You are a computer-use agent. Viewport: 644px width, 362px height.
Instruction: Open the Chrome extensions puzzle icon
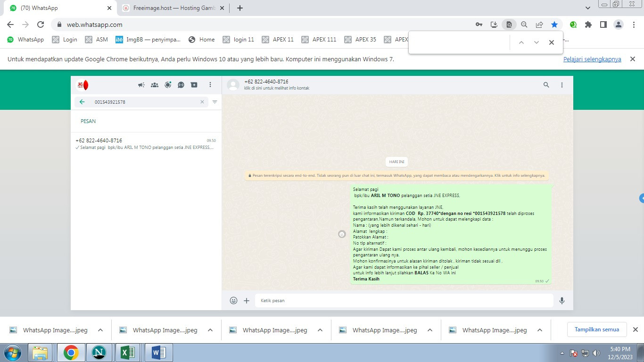click(588, 25)
